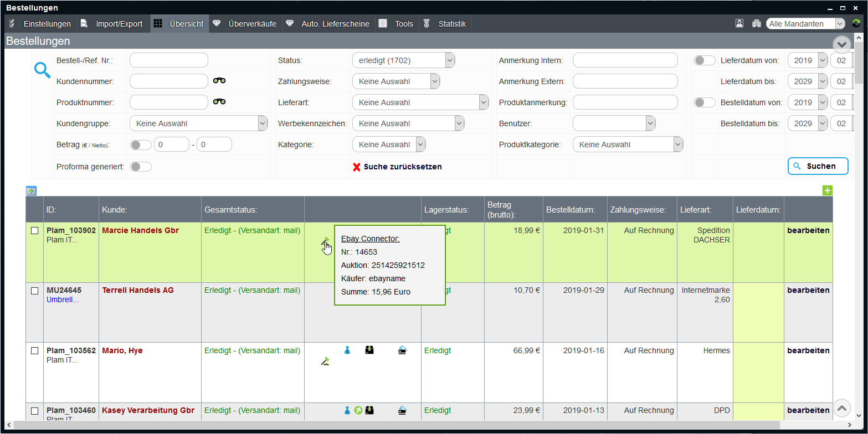Screen dimensions: 868x434
Task: Open customer Marcie Handels Gbr
Action: point(141,230)
